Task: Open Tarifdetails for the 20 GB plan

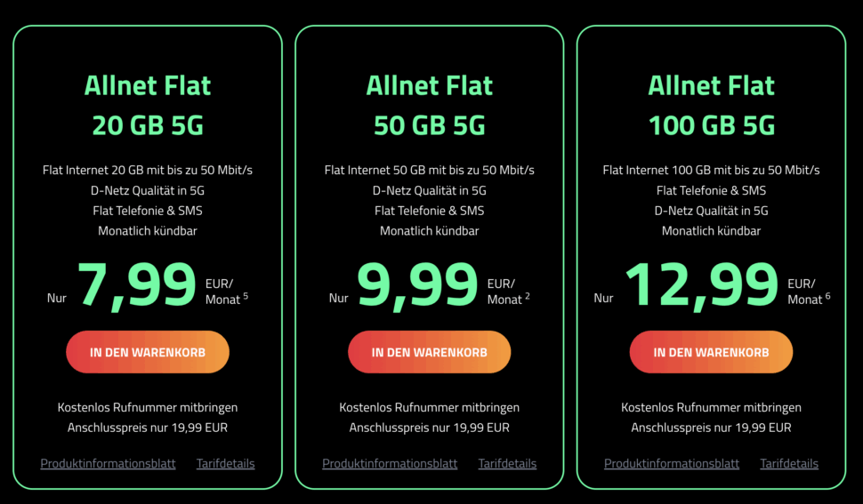Action: [x=225, y=463]
